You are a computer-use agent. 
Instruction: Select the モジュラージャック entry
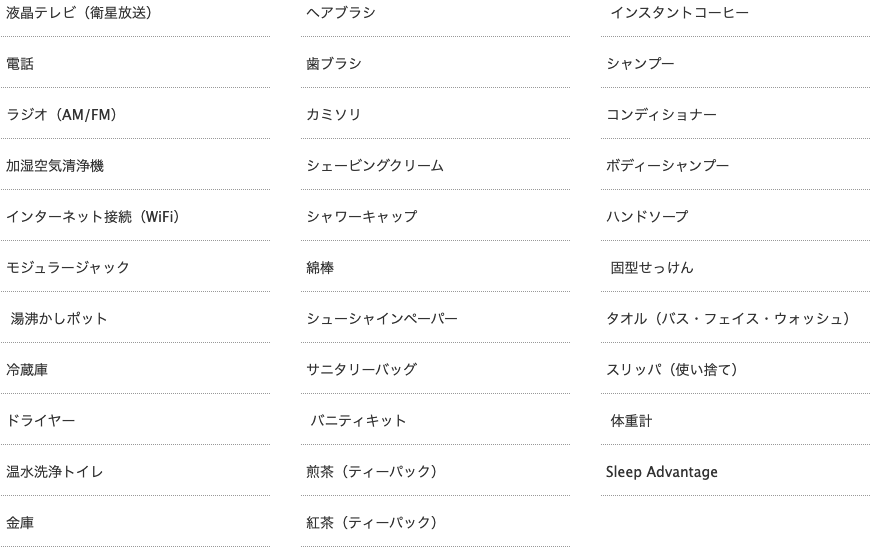(x=68, y=268)
